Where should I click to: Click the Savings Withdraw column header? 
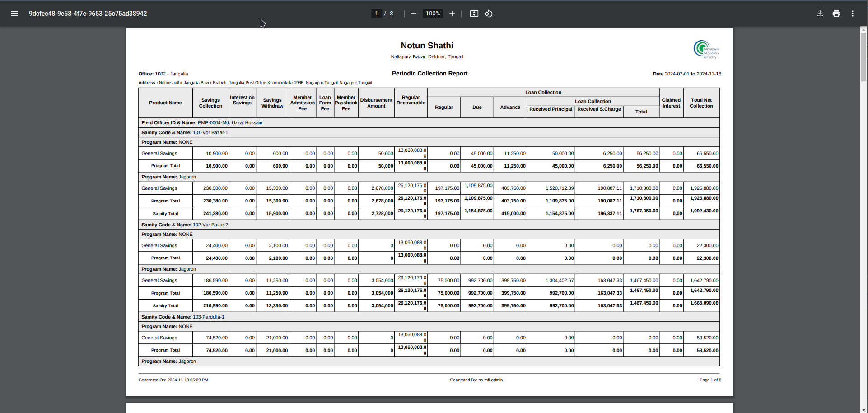pyautogui.click(x=272, y=103)
